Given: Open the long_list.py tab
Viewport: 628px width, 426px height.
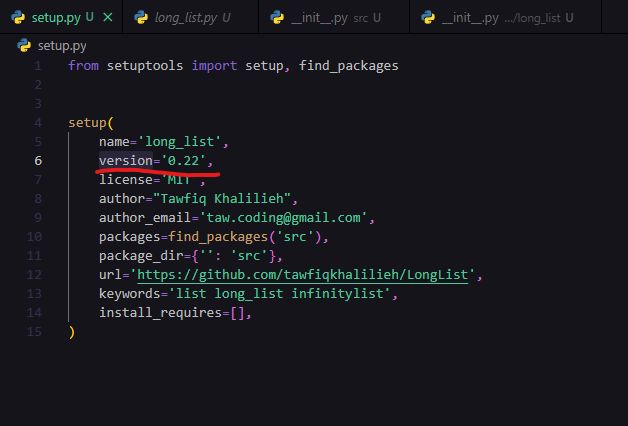Looking at the screenshot, I should (191, 17).
